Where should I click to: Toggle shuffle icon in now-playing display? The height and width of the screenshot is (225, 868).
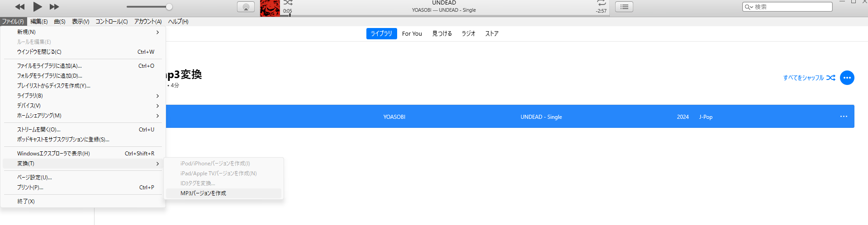tap(288, 3)
